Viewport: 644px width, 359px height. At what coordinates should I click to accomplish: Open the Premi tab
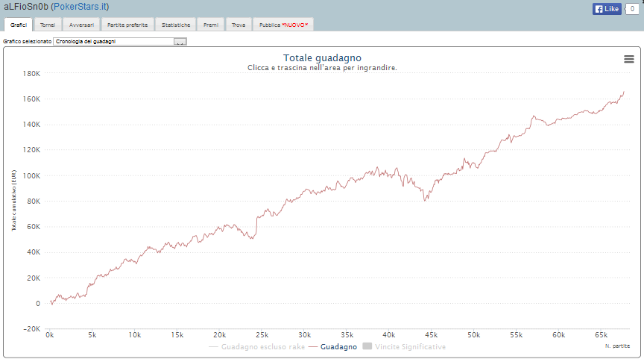(211, 25)
